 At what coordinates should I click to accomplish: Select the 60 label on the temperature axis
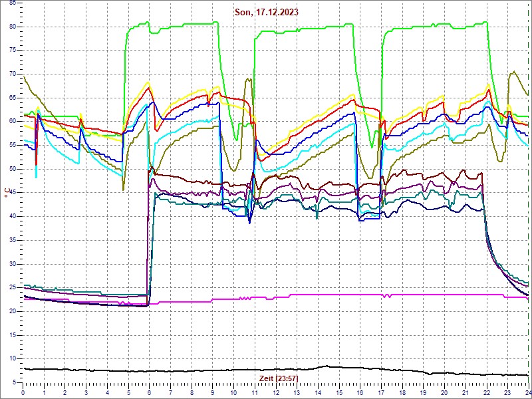coord(12,122)
